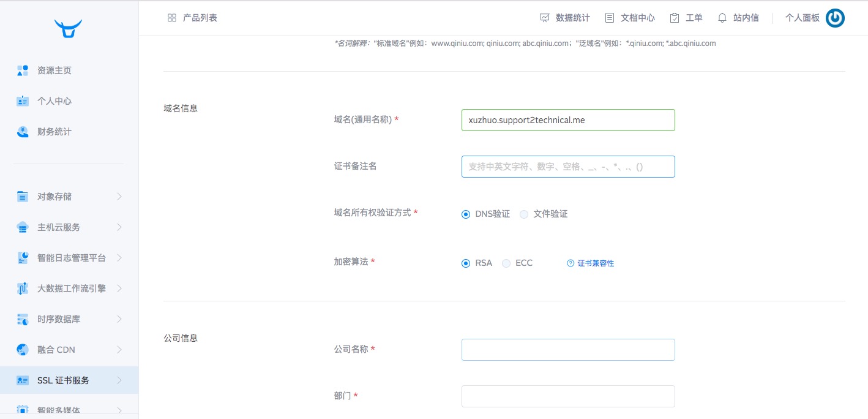The image size is (868, 419).
Task: Click the Qiniu bull logo icon
Action: coord(68,28)
